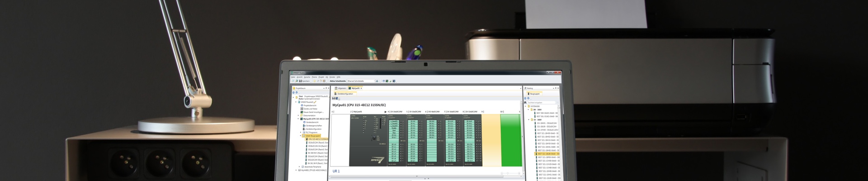Click Neues Gerät hinzufügen link
The height and width of the screenshot is (181, 868).
click(313, 112)
